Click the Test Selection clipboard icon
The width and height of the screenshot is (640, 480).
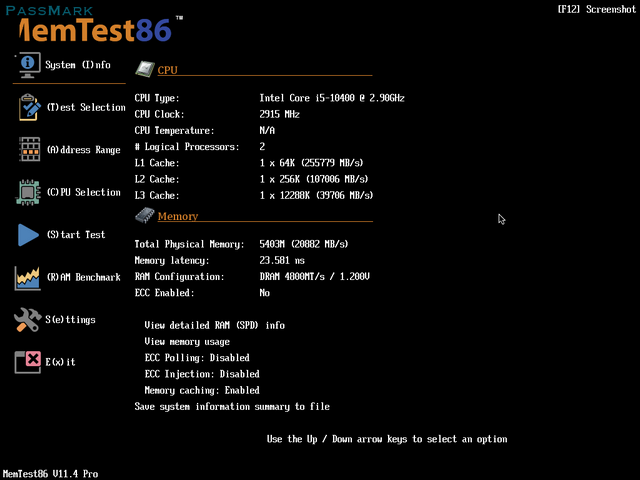[29, 107]
